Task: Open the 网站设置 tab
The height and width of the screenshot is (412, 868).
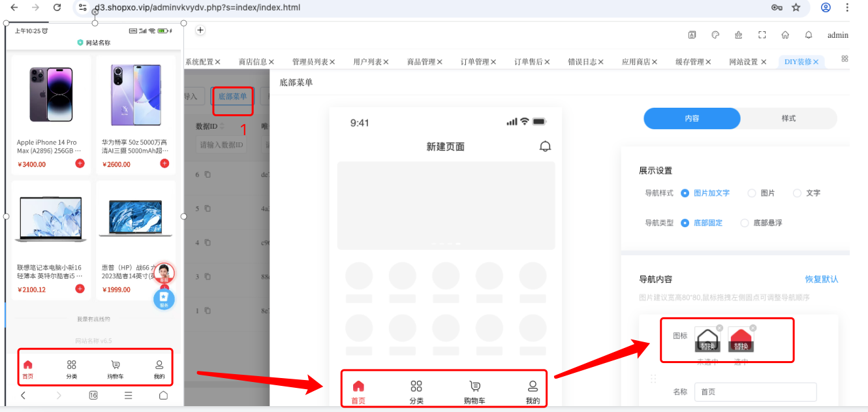Action: click(743, 62)
